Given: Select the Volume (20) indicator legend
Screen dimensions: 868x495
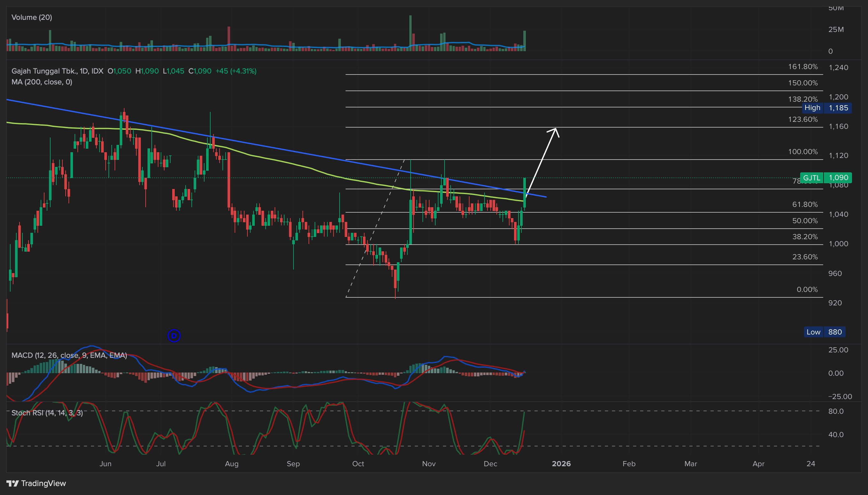Looking at the screenshot, I should click(x=32, y=17).
